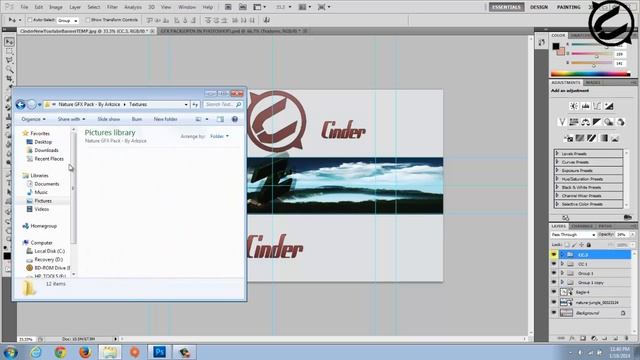Screen dimensions: 640x360
Task: Switch to Painting workspace
Action: [569, 7]
